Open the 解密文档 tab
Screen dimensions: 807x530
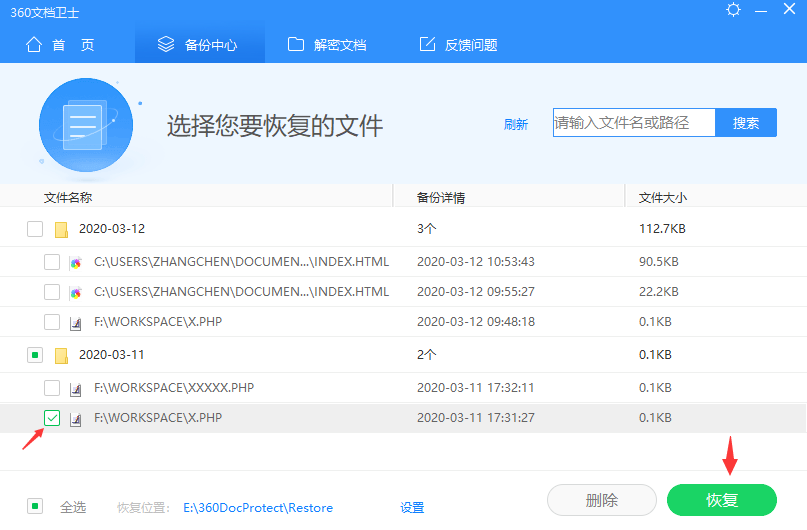pos(327,45)
